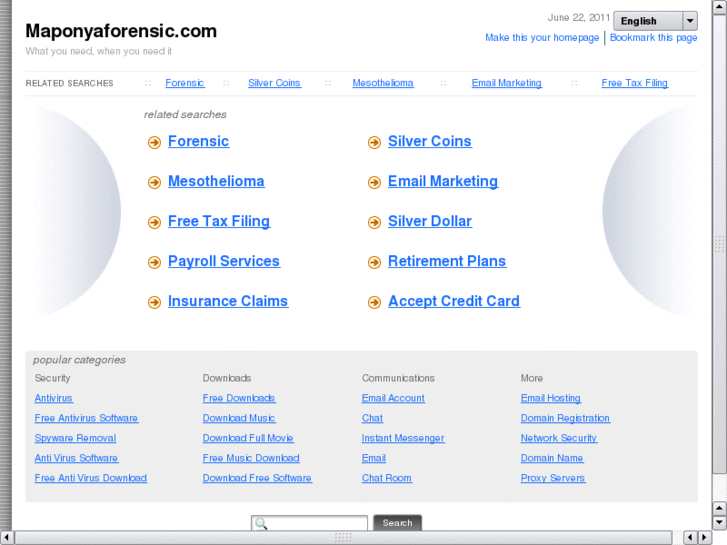Open Free Music Download link
The image size is (727, 545).
click(251, 458)
